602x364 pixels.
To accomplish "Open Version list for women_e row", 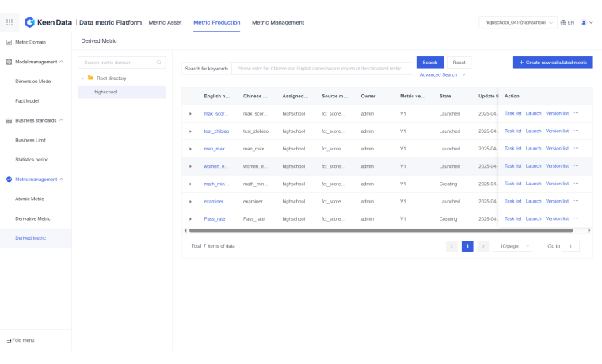I will [x=557, y=166].
